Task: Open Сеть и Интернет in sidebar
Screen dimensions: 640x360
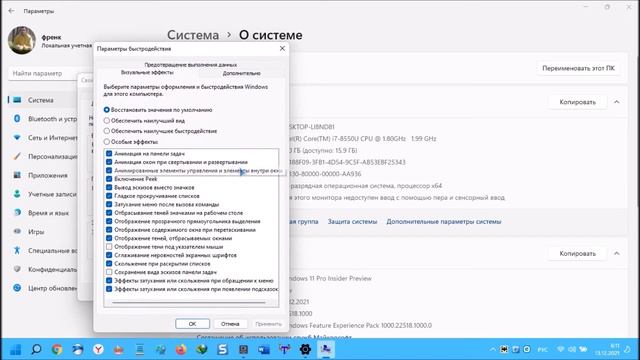Action: point(43,138)
